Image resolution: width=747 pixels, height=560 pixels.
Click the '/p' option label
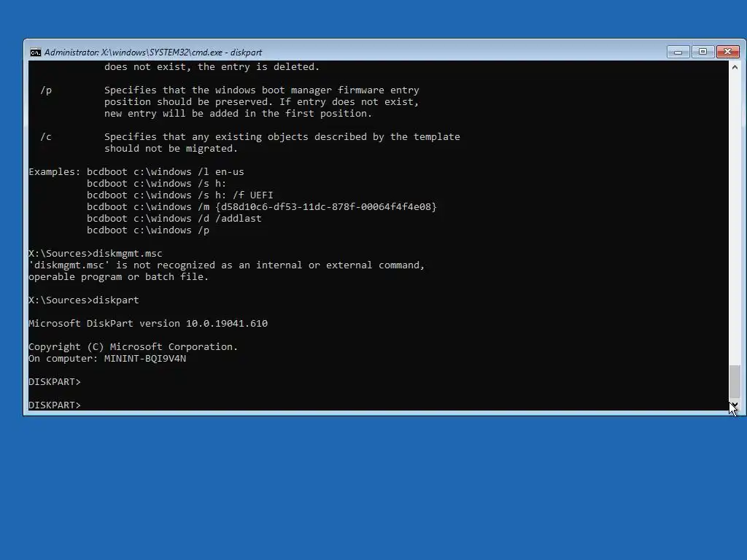coord(46,90)
